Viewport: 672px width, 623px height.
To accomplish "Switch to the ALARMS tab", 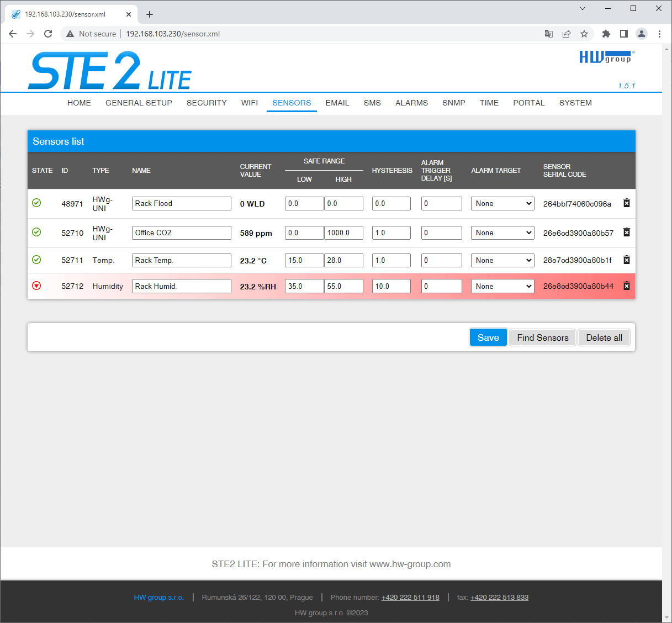I will pos(411,103).
